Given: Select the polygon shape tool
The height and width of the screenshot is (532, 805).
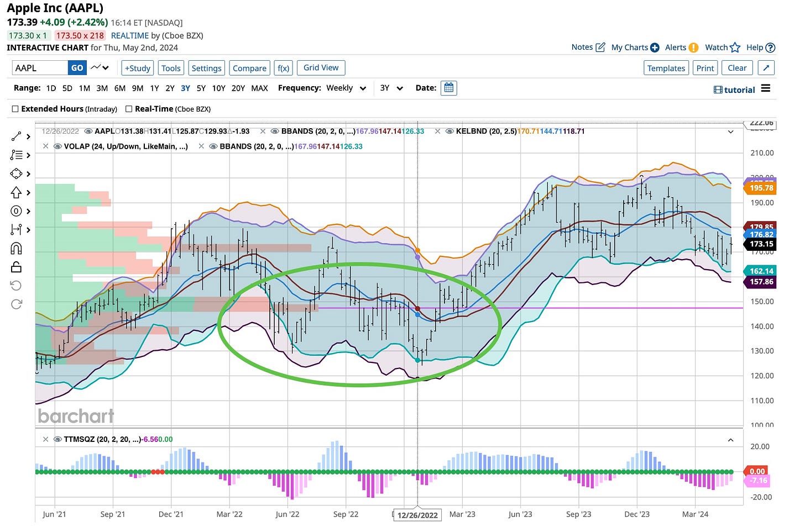Looking at the screenshot, I should pos(16,173).
